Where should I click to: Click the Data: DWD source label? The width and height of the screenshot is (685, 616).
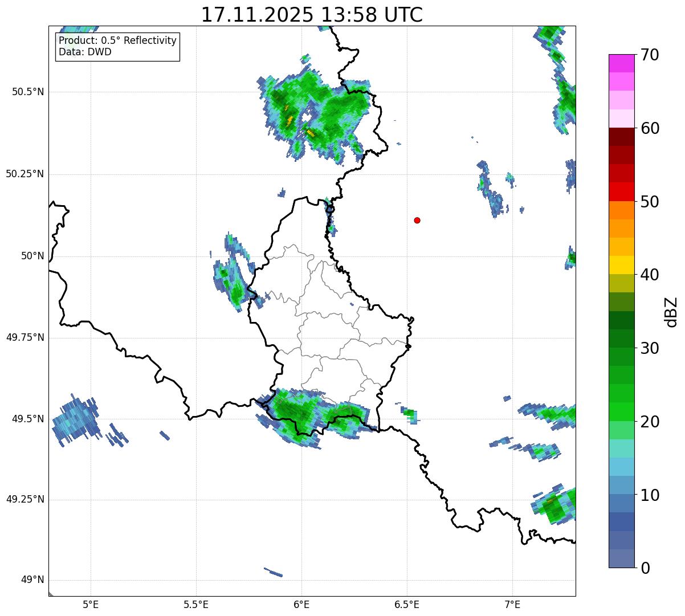click(x=85, y=52)
